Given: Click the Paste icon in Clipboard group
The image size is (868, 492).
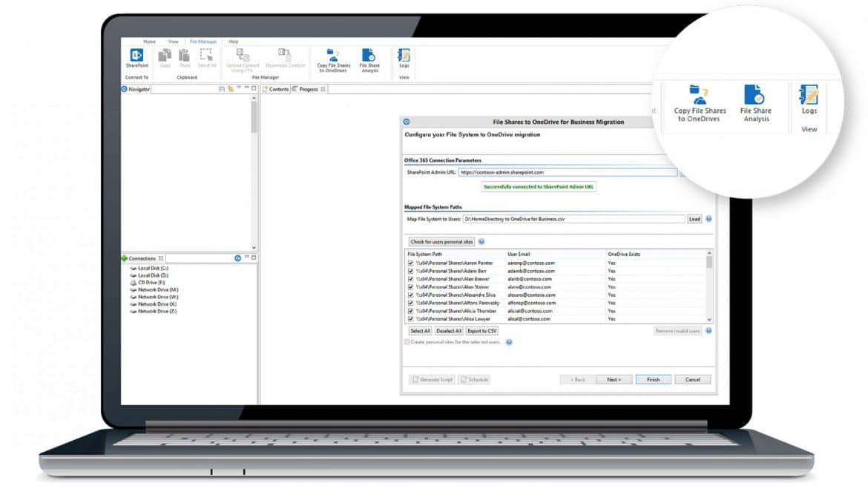Looking at the screenshot, I should pyautogui.click(x=184, y=56).
